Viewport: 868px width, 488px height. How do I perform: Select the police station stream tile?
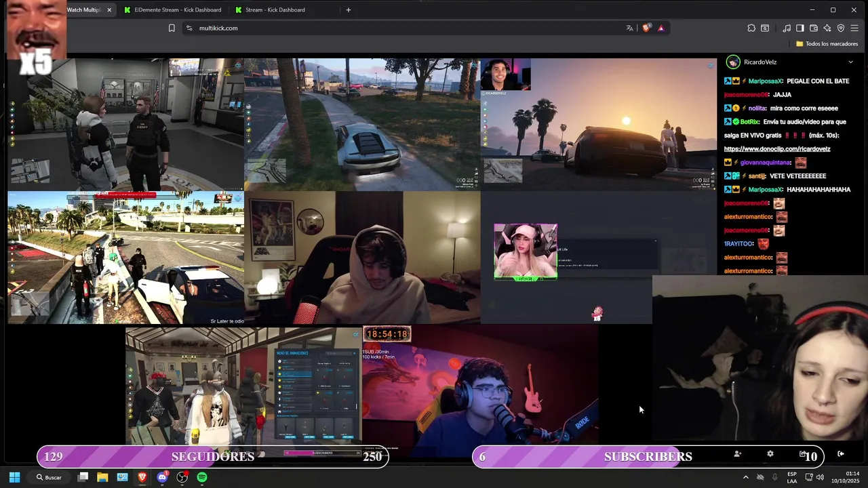[x=125, y=124]
